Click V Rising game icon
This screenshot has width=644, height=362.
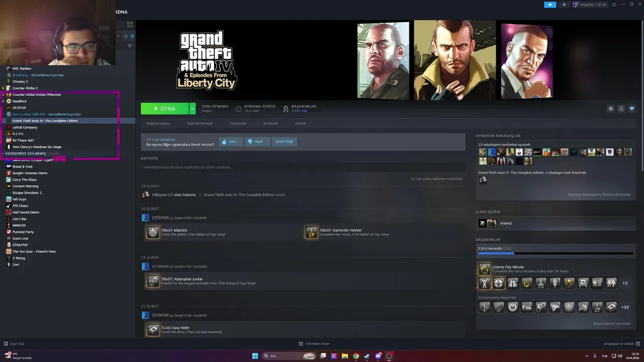pos(9,258)
